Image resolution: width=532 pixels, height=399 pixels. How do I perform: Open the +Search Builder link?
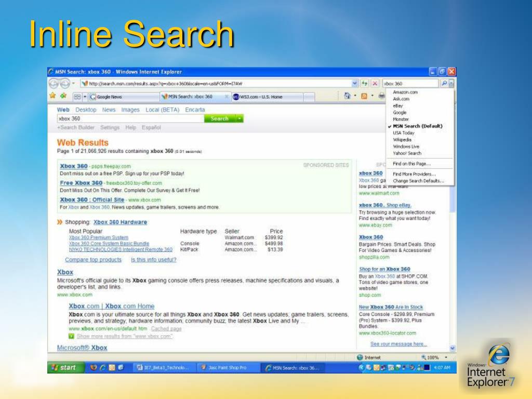coord(76,128)
